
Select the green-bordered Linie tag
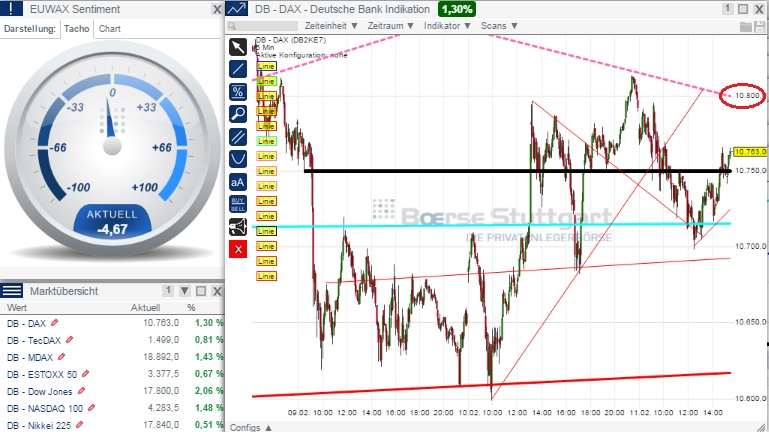coord(266,81)
